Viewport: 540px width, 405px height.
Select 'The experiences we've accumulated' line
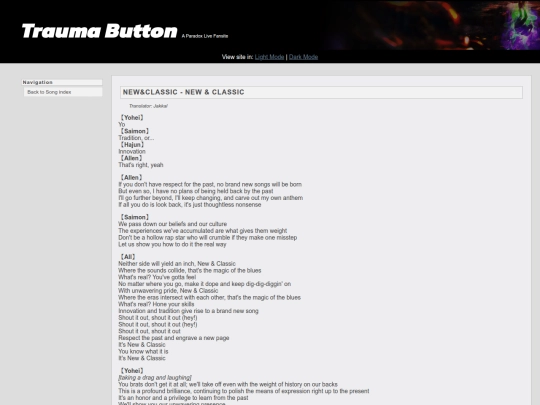click(202, 231)
